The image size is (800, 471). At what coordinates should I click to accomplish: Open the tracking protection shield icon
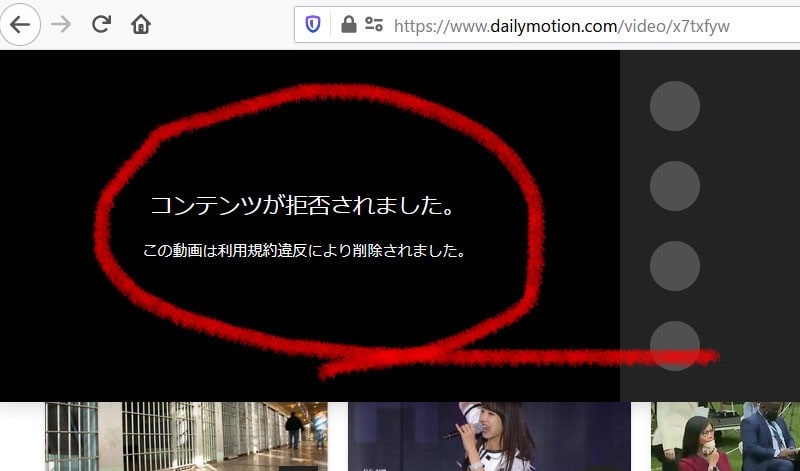click(313, 24)
